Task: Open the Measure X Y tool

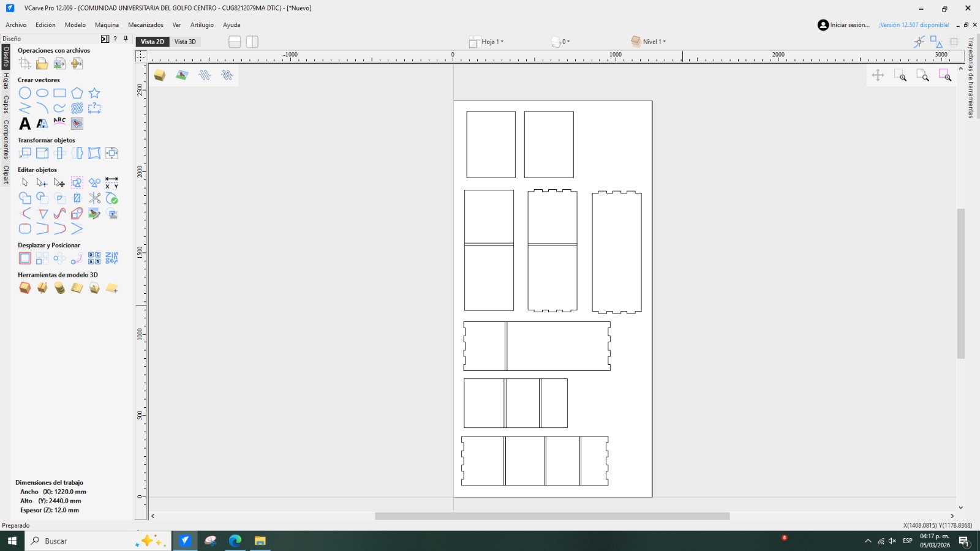Action: [x=111, y=182]
